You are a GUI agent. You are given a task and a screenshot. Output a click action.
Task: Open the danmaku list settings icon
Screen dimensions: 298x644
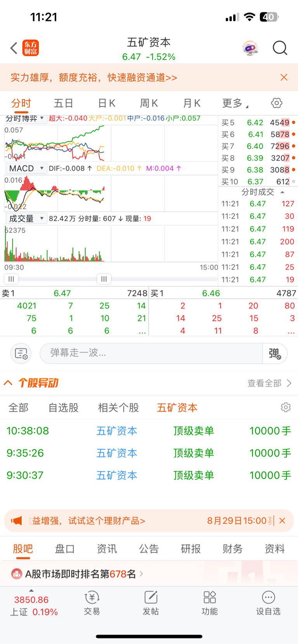pos(21,353)
